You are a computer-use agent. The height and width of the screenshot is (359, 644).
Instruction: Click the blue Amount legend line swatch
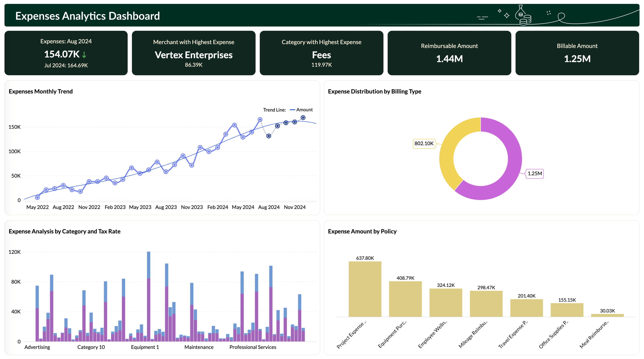292,110
